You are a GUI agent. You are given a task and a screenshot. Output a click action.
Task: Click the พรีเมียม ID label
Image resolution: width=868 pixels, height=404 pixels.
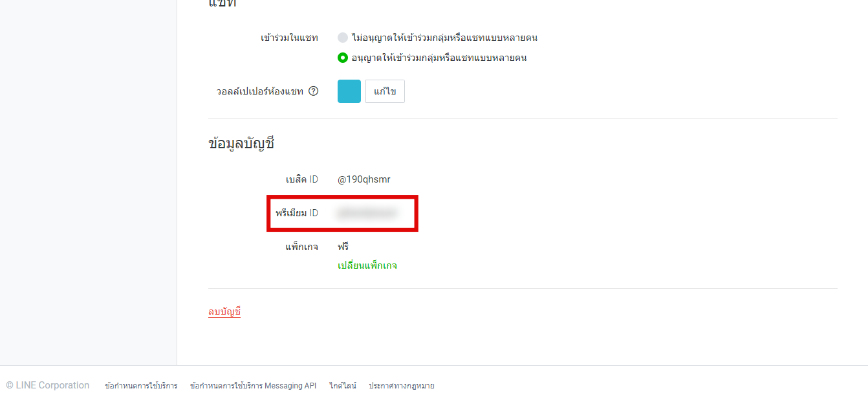[x=297, y=212]
